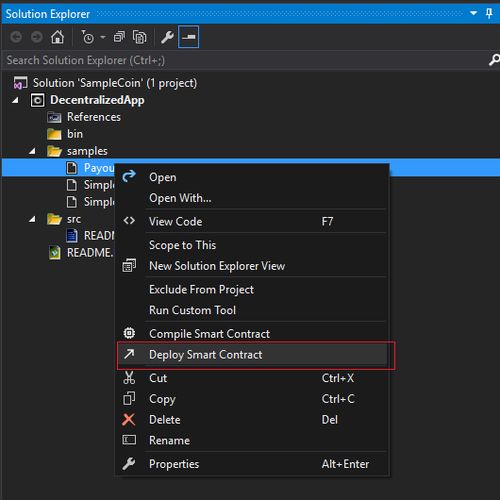500x500 pixels.
Task: Click the Collapse All toolbar icon
Action: (x=119, y=37)
